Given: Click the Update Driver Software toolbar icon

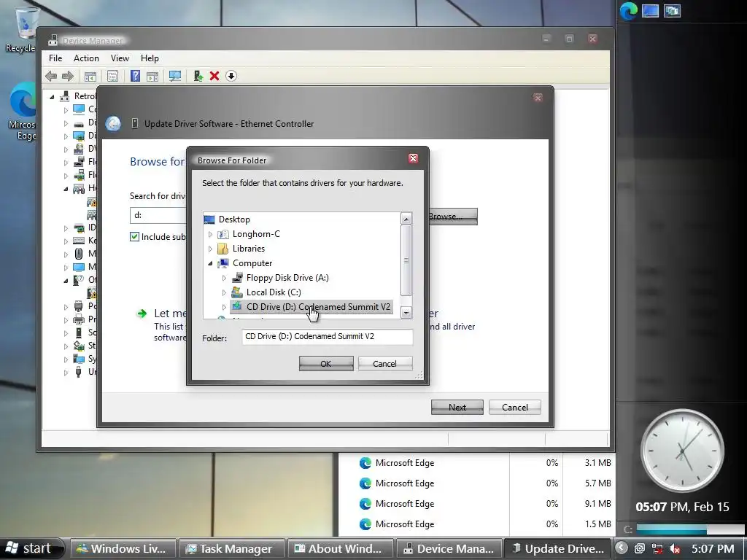Looking at the screenshot, I should pyautogui.click(x=198, y=76).
